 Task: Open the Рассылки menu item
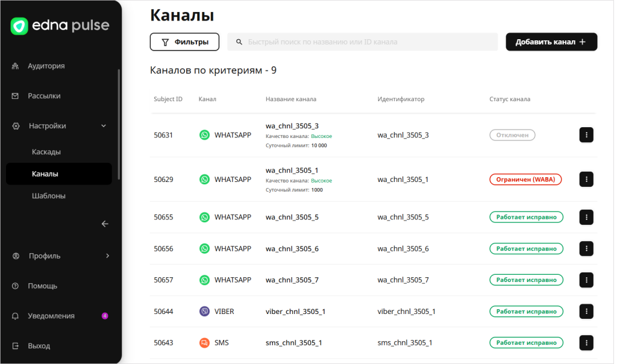click(44, 96)
